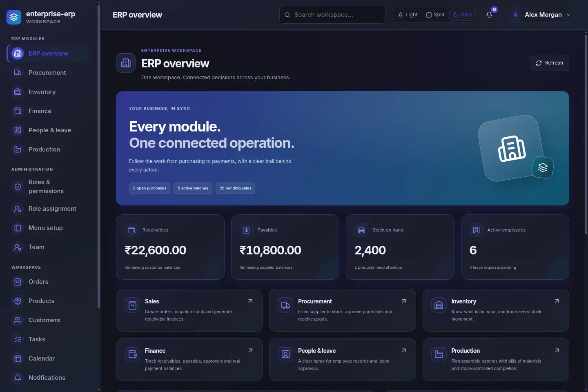Screen dimensions: 588x392
Task: Click the 5 active batches chip
Action: coord(193,188)
